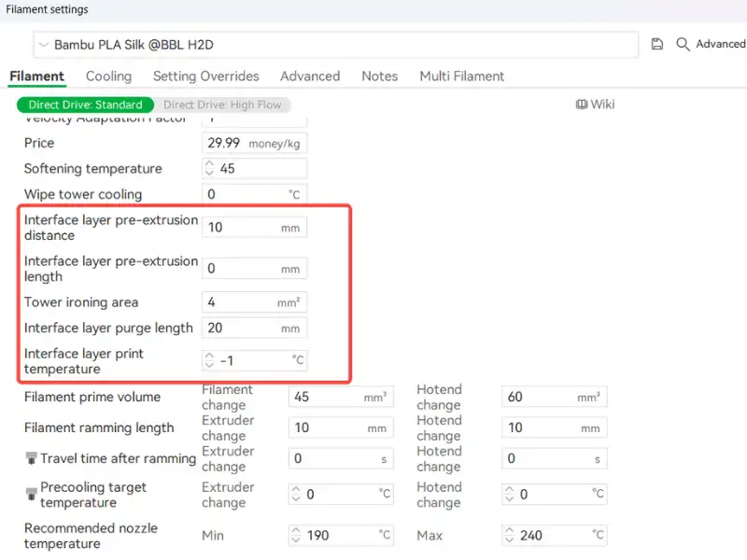Click nozzle icon beside Travel time after ramming

point(31,458)
